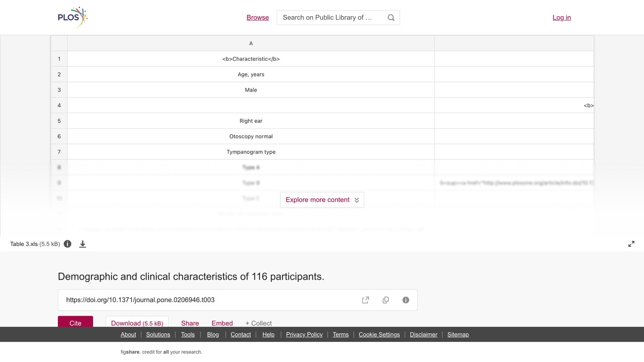Open the Tools footer link
This screenshot has height=362, width=644.
tap(188, 334)
